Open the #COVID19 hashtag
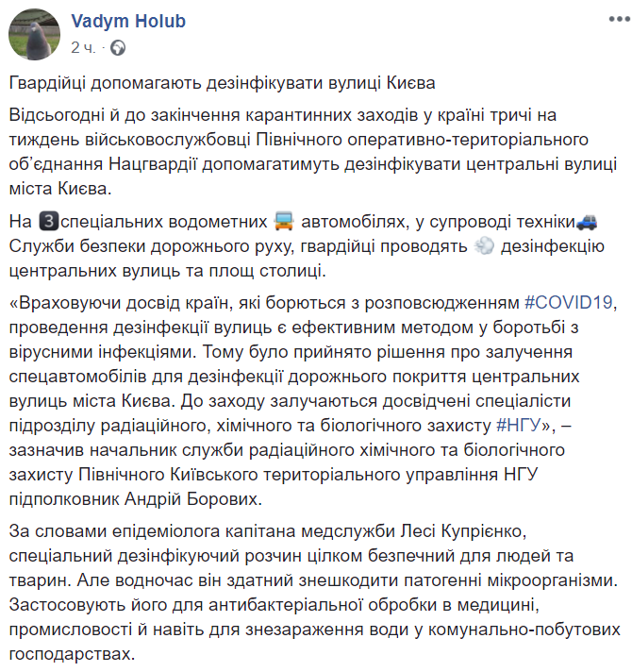The image size is (632, 672). coord(568,304)
